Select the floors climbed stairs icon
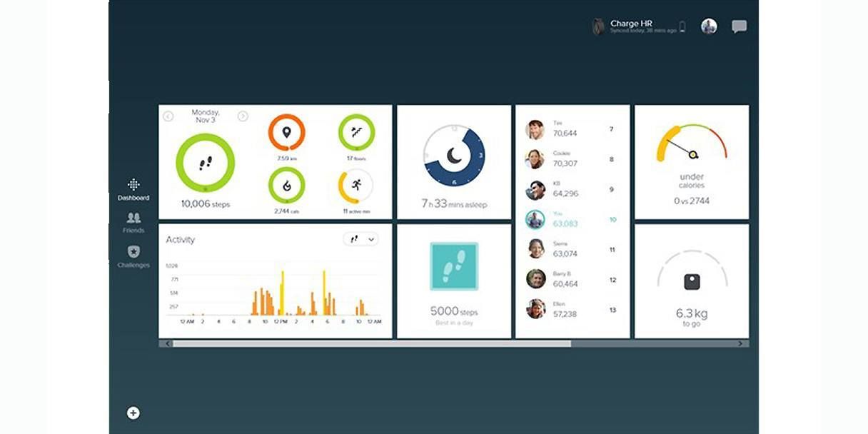 point(356,132)
